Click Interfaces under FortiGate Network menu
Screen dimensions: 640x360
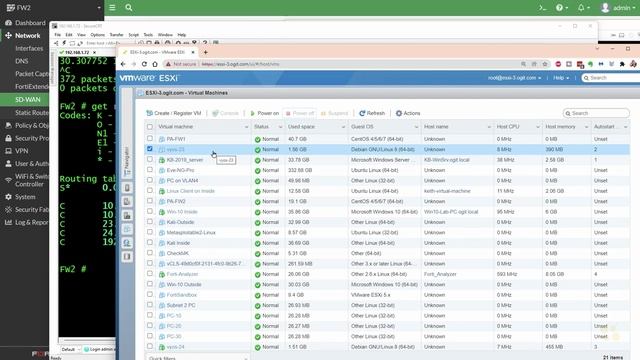29,48
